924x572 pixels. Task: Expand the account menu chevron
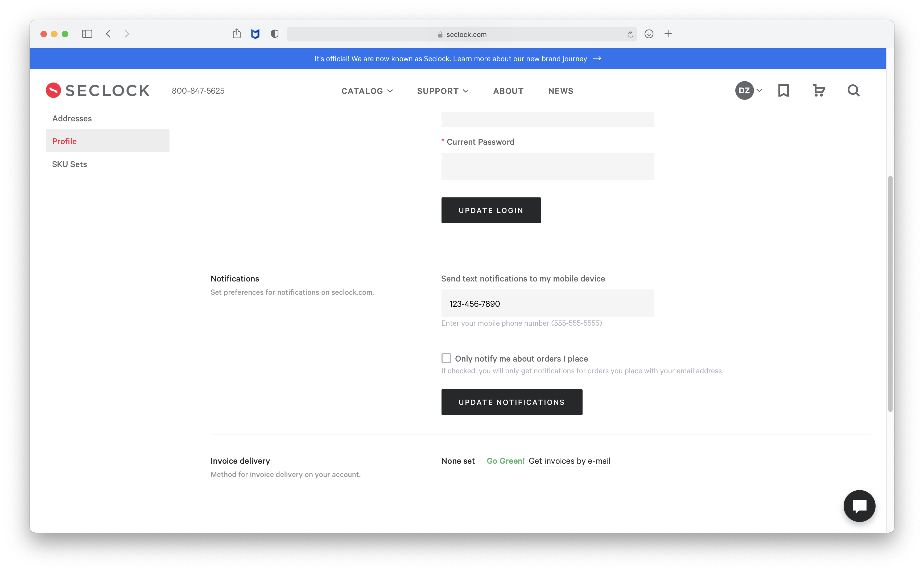click(x=759, y=90)
